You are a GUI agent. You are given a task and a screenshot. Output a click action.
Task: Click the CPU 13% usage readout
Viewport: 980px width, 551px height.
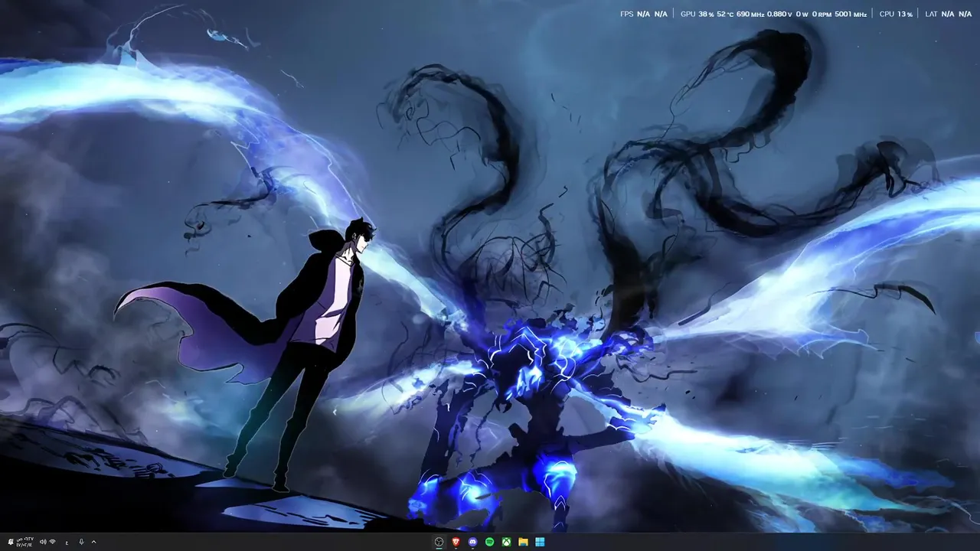896,14
